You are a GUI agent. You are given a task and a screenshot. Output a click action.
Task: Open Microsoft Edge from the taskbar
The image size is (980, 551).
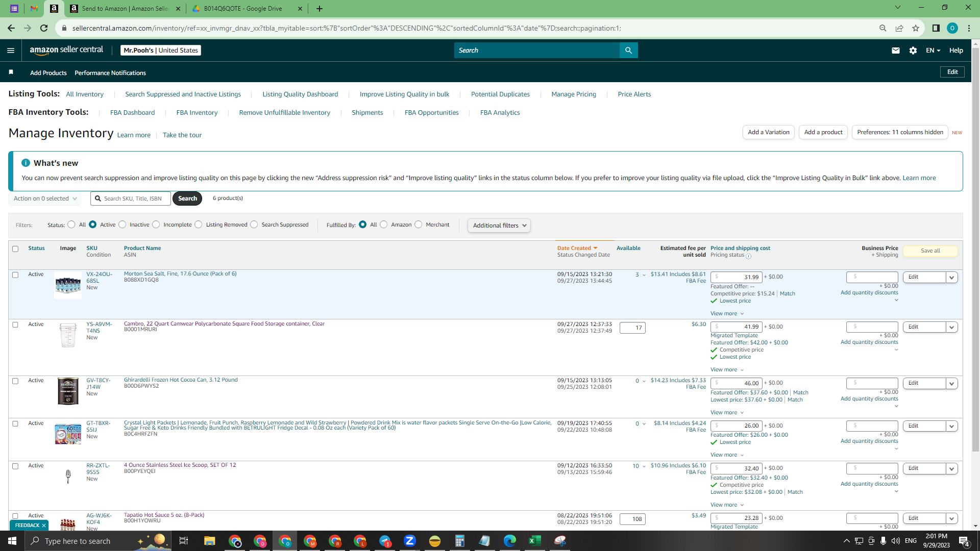tap(510, 541)
